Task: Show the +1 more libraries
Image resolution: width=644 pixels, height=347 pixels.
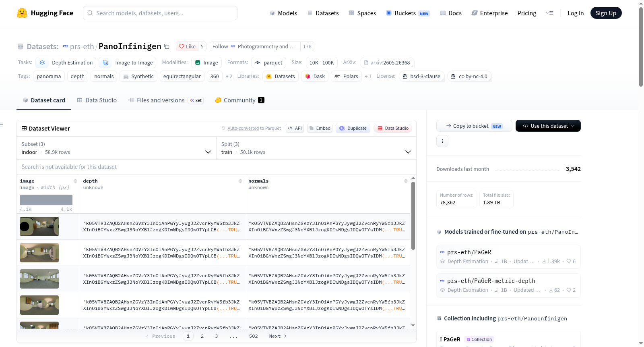Action: pyautogui.click(x=368, y=76)
